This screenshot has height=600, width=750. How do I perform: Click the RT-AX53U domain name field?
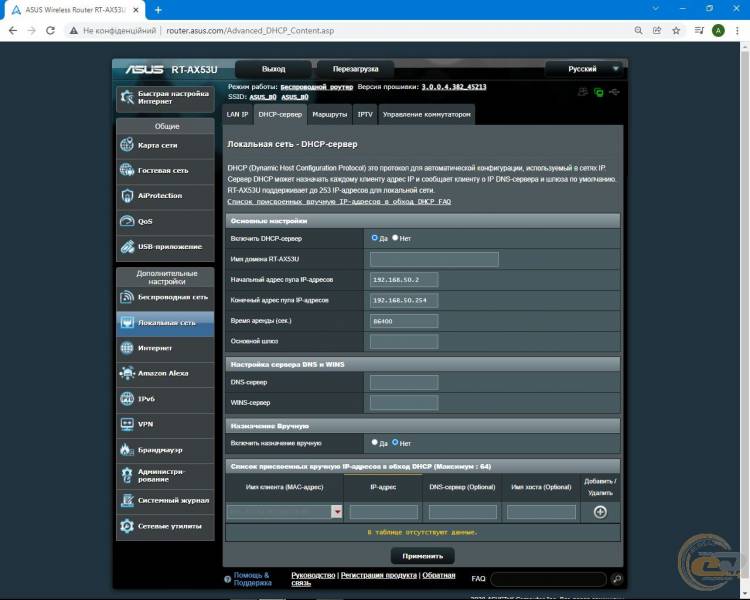(434, 259)
